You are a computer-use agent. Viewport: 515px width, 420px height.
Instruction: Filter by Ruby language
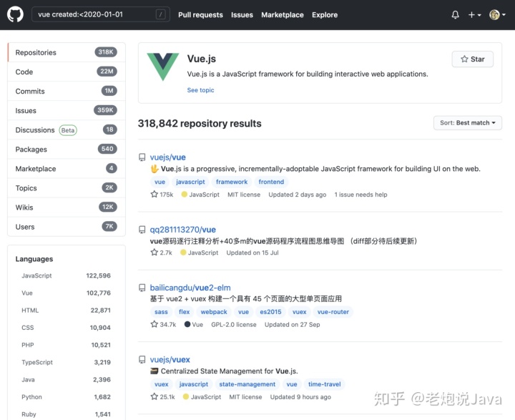click(x=66, y=414)
